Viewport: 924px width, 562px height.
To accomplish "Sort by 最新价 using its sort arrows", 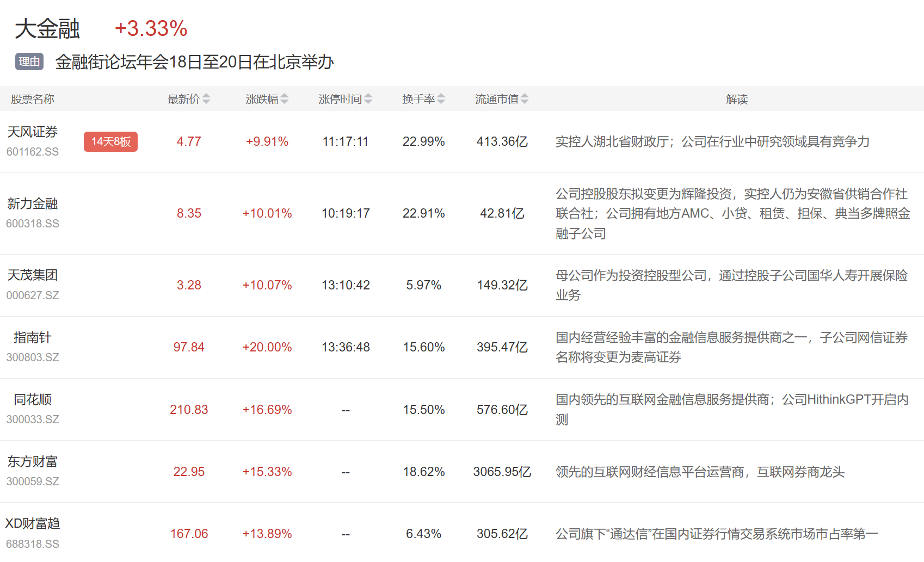I will tap(206, 99).
